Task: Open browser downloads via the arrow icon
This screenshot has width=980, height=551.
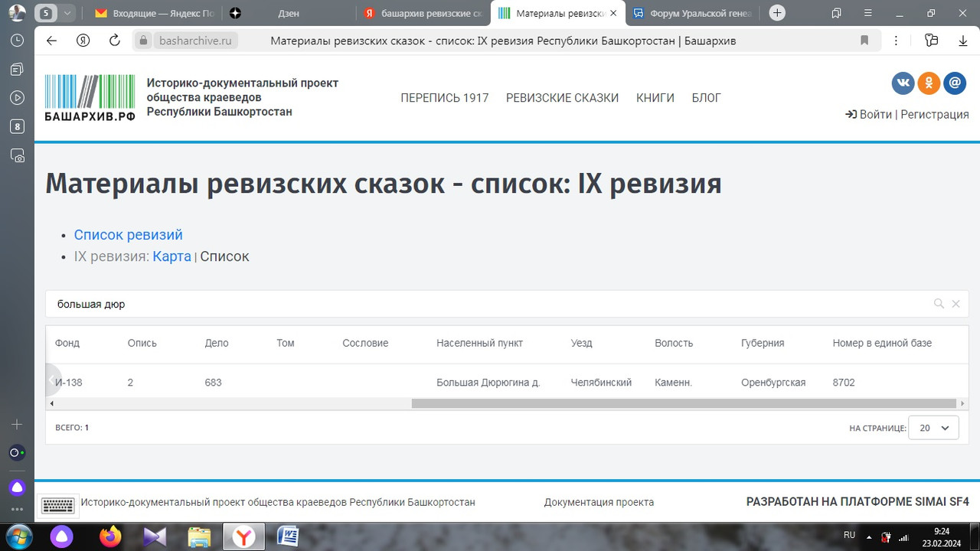Action: point(962,41)
